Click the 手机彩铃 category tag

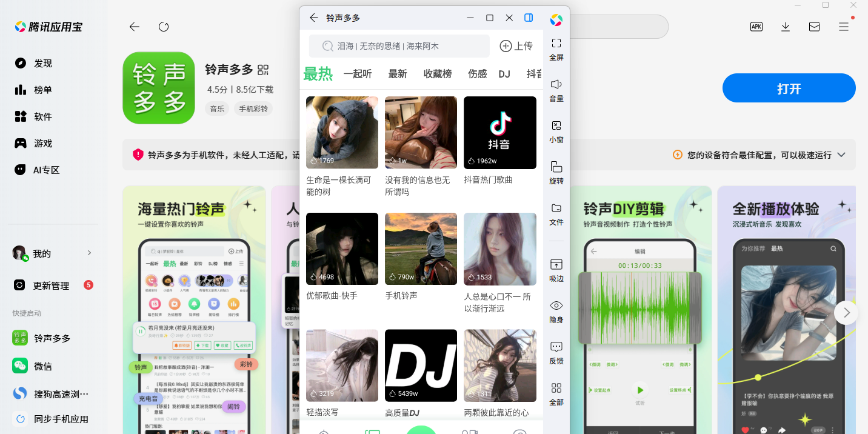pyautogui.click(x=253, y=109)
